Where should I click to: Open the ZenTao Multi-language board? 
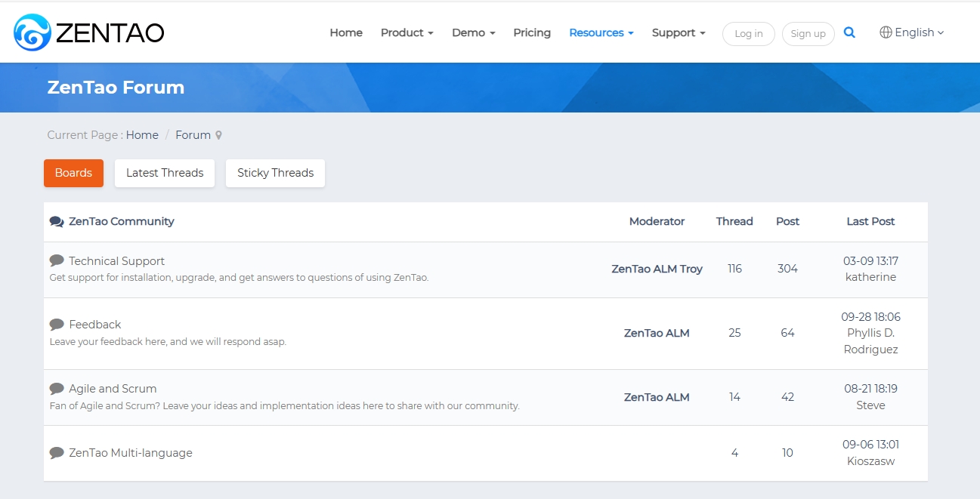pos(131,453)
